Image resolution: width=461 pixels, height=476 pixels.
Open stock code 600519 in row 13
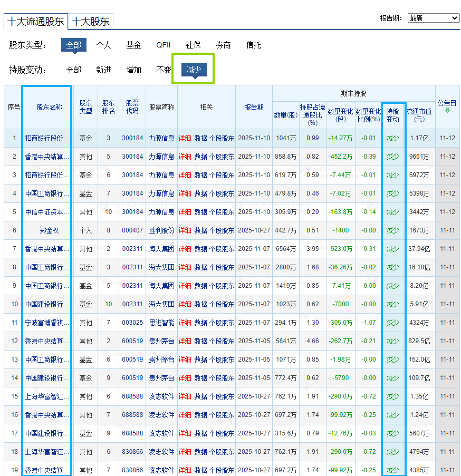pyautogui.click(x=132, y=360)
